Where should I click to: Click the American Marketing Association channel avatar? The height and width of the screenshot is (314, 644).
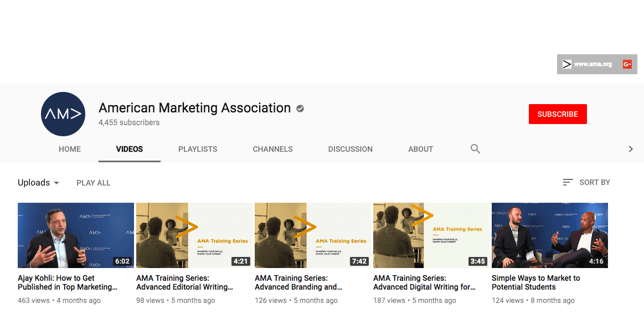pos(63,114)
